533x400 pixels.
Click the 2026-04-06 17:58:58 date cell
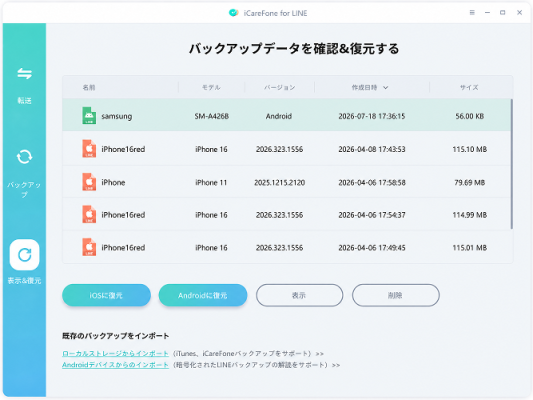click(372, 182)
